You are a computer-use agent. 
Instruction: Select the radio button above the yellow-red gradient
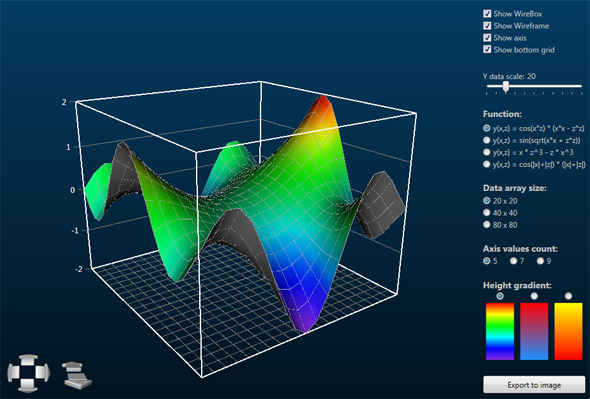click(568, 296)
